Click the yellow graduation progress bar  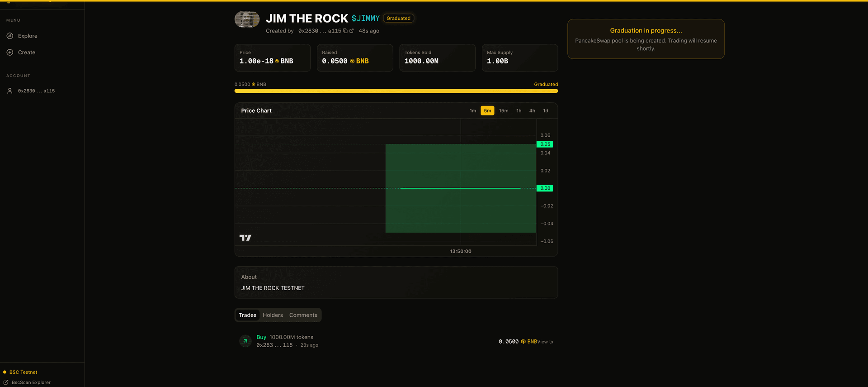pyautogui.click(x=396, y=91)
